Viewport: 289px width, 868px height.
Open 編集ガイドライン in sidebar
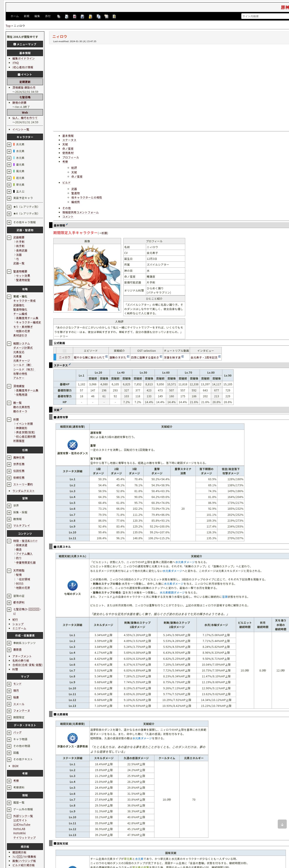pos(24,59)
